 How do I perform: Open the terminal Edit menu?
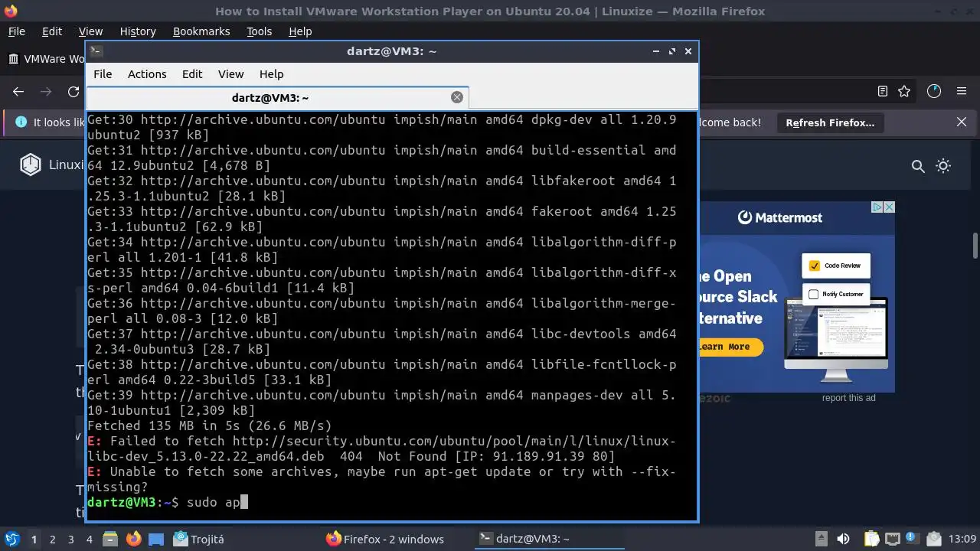[192, 74]
